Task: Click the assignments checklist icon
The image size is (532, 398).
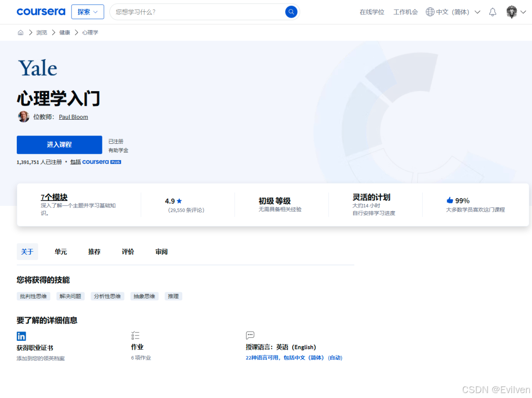Action: (135, 335)
